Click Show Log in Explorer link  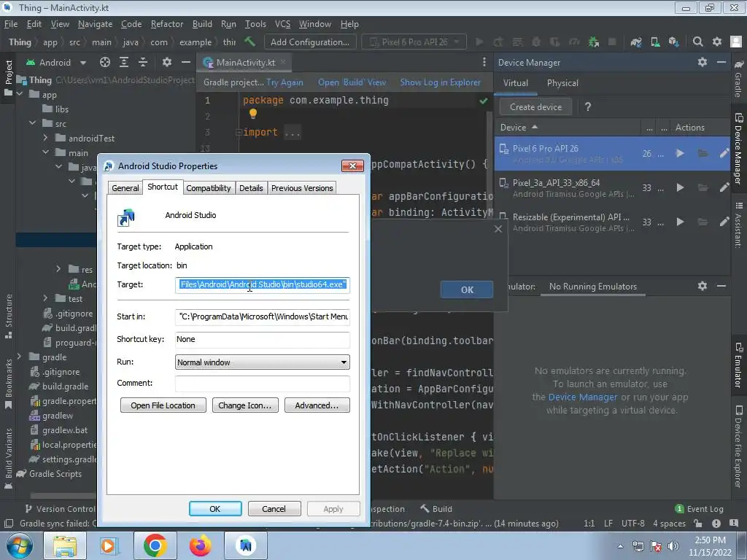click(x=440, y=82)
